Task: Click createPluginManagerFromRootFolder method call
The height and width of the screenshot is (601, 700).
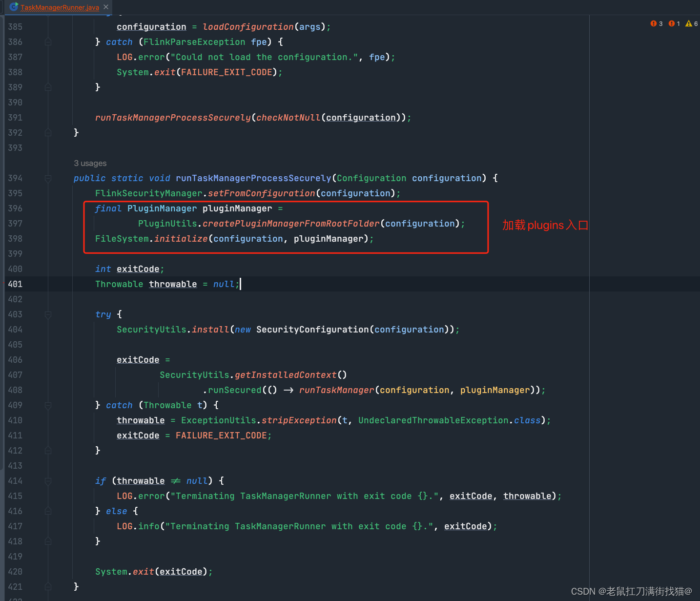Action: (291, 224)
